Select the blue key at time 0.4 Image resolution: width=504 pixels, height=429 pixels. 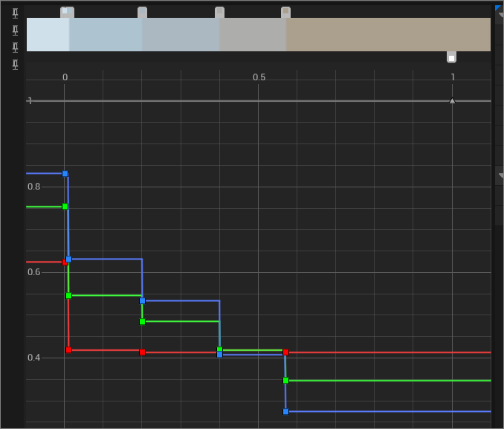[x=220, y=355]
